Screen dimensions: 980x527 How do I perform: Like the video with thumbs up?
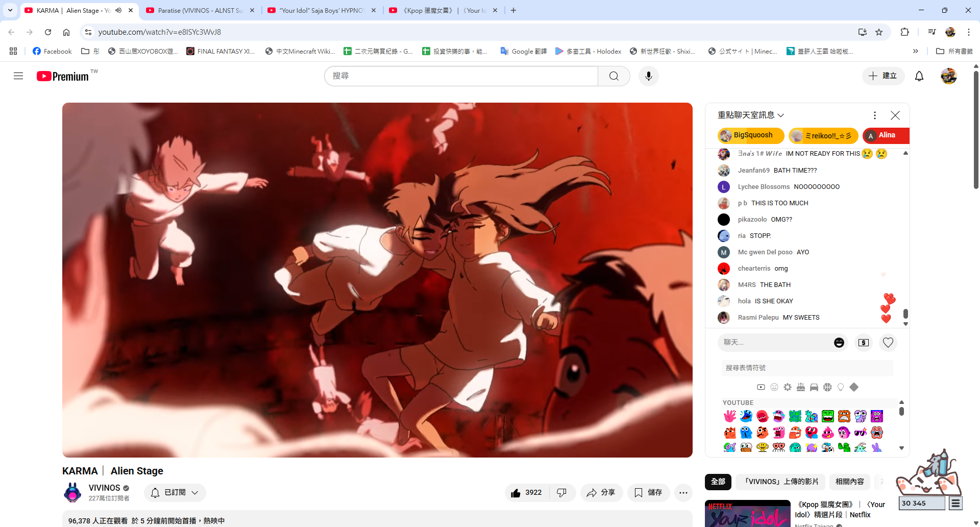pyautogui.click(x=527, y=493)
